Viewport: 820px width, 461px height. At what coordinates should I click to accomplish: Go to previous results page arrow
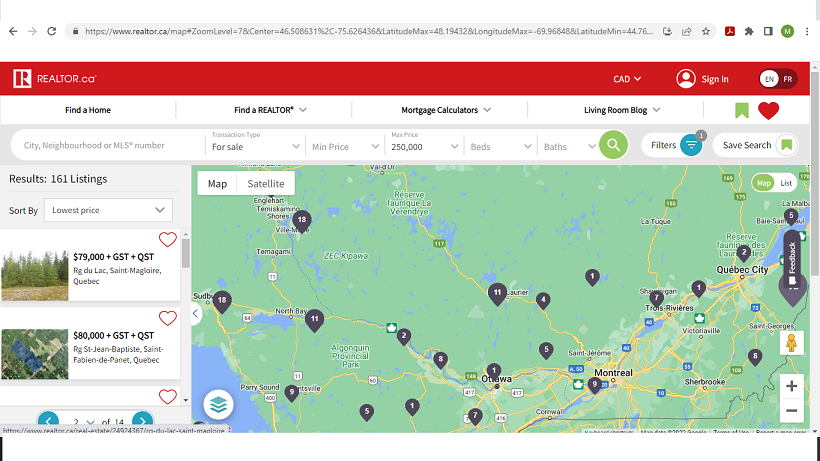[48, 419]
